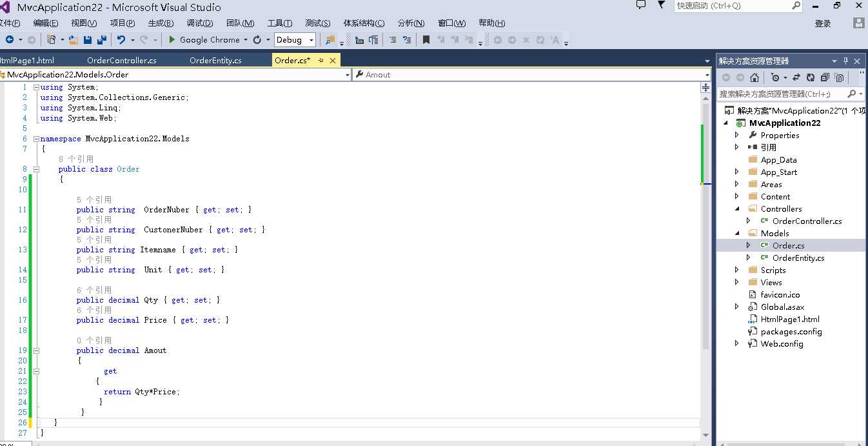This screenshot has height=446, width=868.
Task: Toggle a bookmark with the Bookmark icon
Action: (x=426, y=40)
